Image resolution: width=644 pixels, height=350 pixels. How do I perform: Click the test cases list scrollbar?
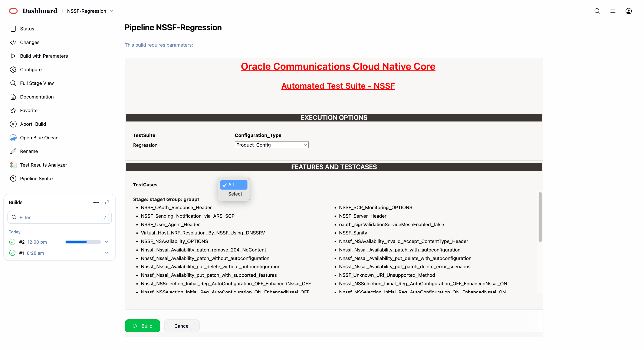click(540, 217)
